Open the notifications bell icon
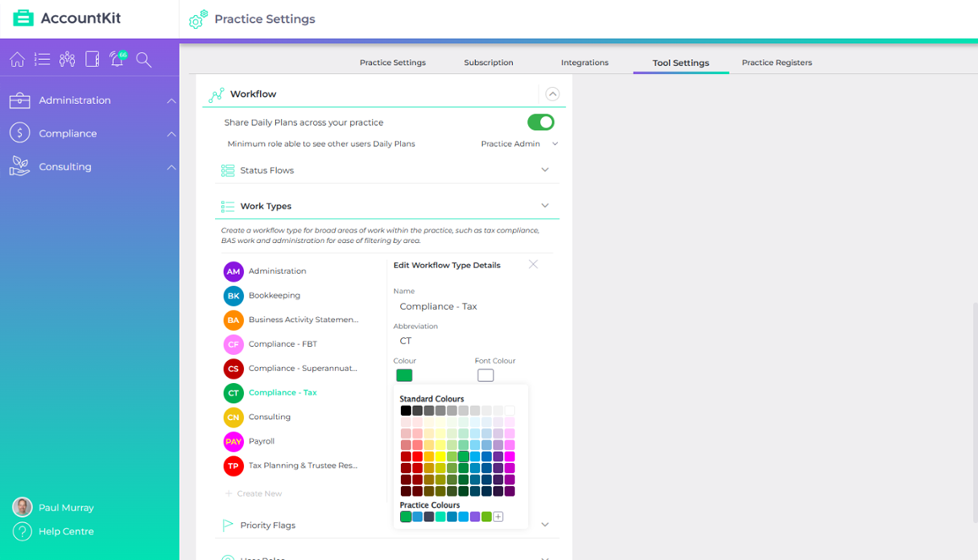This screenshot has height=560, width=978. pos(117,59)
